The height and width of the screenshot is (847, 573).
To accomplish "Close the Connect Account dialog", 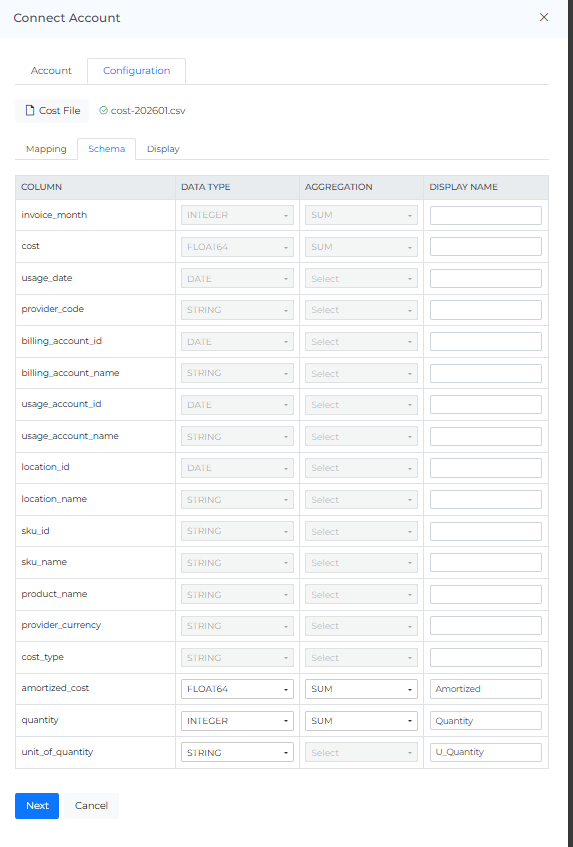I will [x=544, y=17].
